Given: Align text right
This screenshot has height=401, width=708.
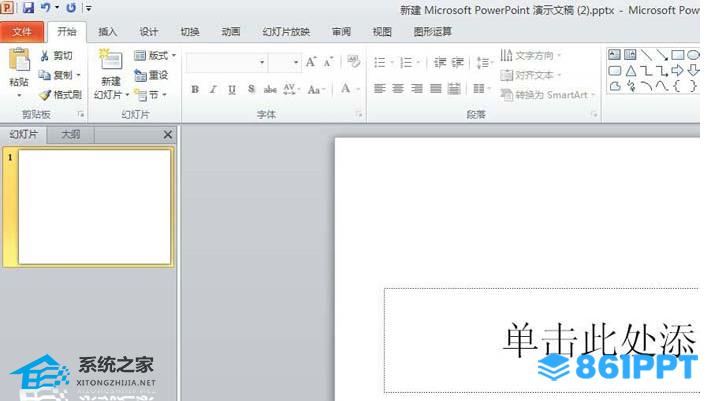Looking at the screenshot, I should click(417, 89).
